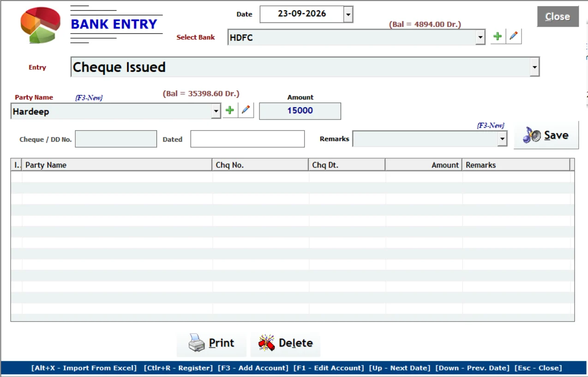Add new bank with green plus icon
This screenshot has height=377, width=588.
pos(498,36)
